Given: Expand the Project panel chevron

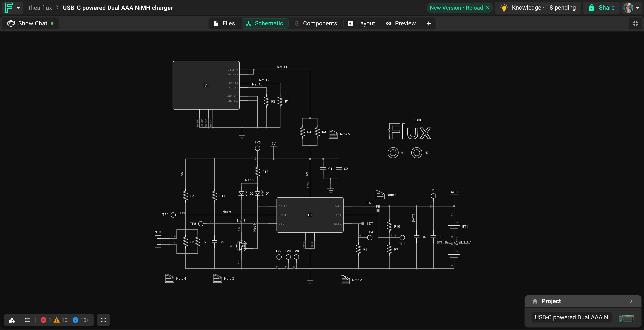Looking at the screenshot, I should coord(631,301).
